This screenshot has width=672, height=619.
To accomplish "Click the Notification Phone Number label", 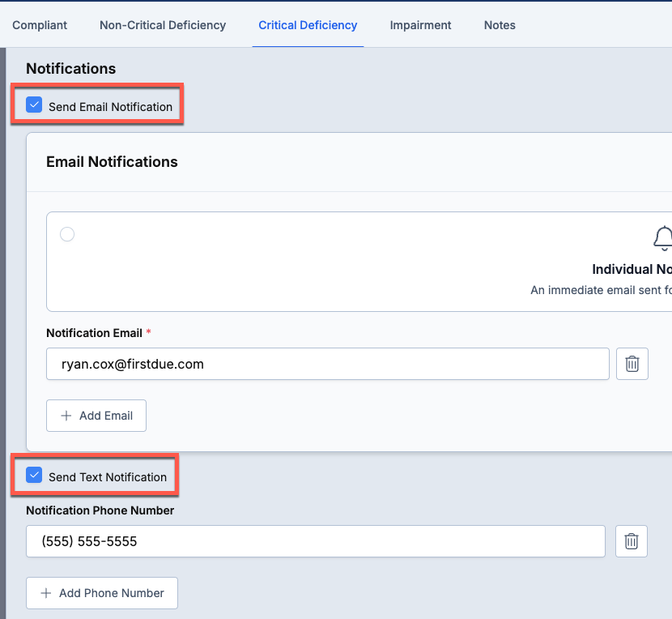I will 100,510.
